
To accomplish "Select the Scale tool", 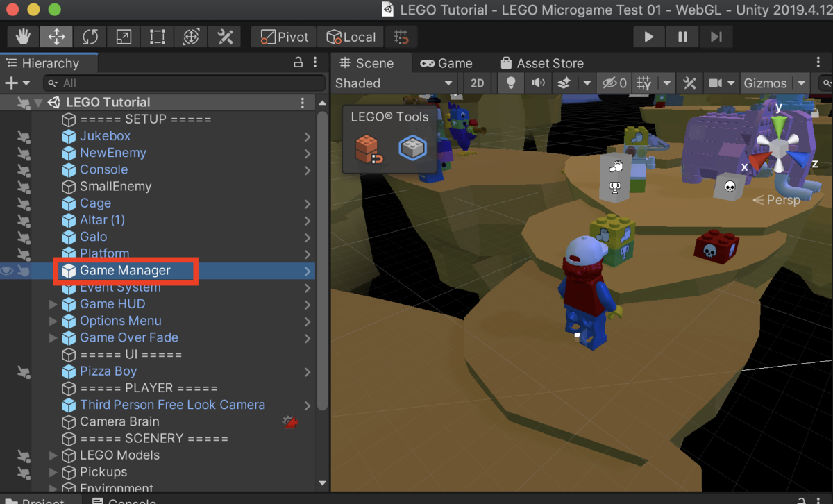I will 124,37.
